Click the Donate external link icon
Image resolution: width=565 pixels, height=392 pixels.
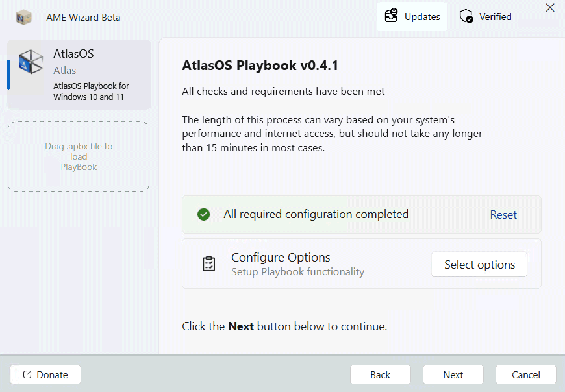coord(27,374)
